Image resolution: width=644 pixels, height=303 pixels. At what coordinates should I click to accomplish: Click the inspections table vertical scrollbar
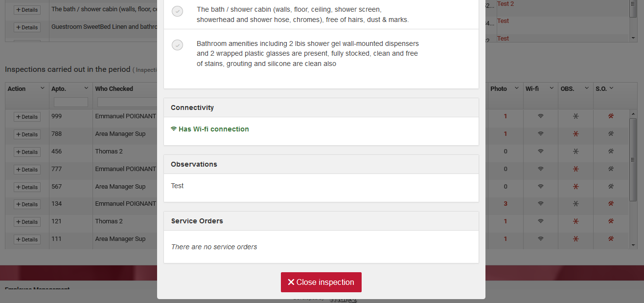pyautogui.click(x=633, y=161)
